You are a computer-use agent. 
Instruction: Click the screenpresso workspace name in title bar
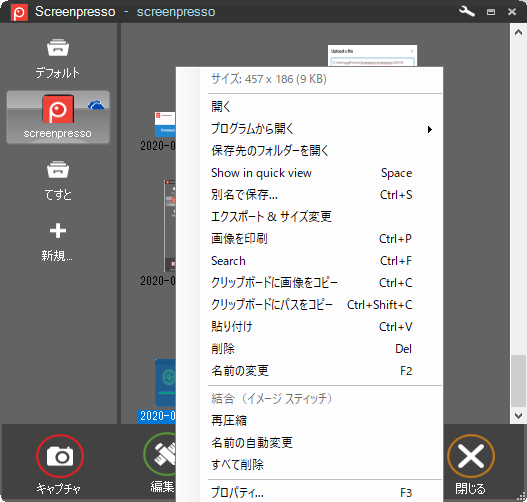tap(176, 12)
